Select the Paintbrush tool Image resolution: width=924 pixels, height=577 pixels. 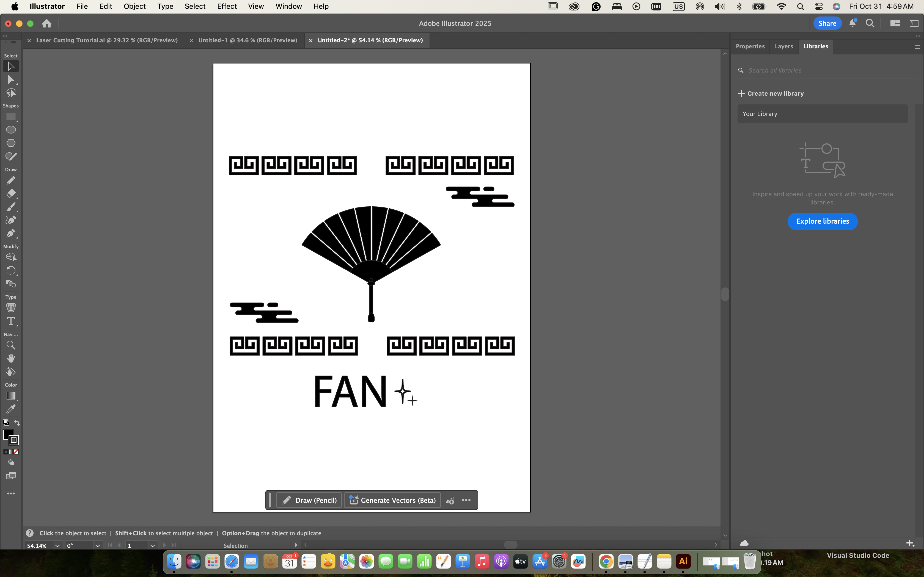coord(11,207)
